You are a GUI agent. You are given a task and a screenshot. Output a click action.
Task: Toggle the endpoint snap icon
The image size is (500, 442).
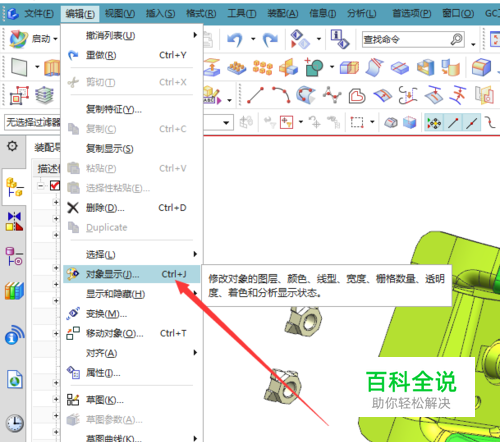(x=453, y=123)
